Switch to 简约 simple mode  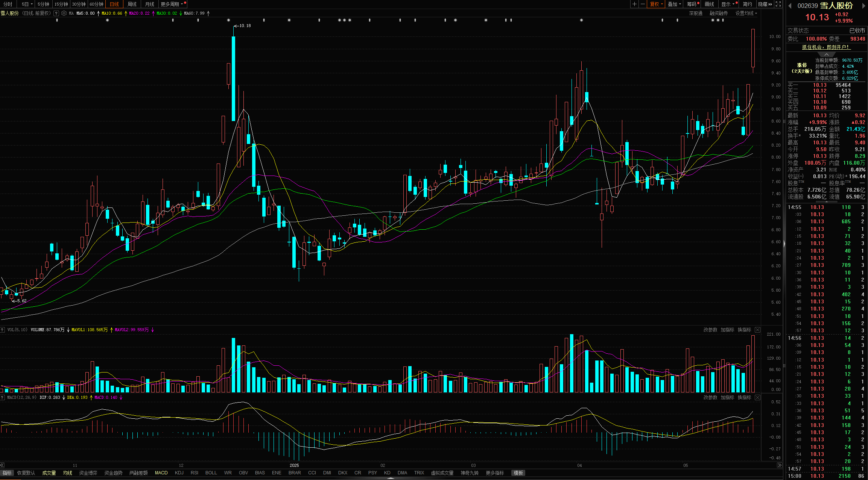[x=747, y=4]
